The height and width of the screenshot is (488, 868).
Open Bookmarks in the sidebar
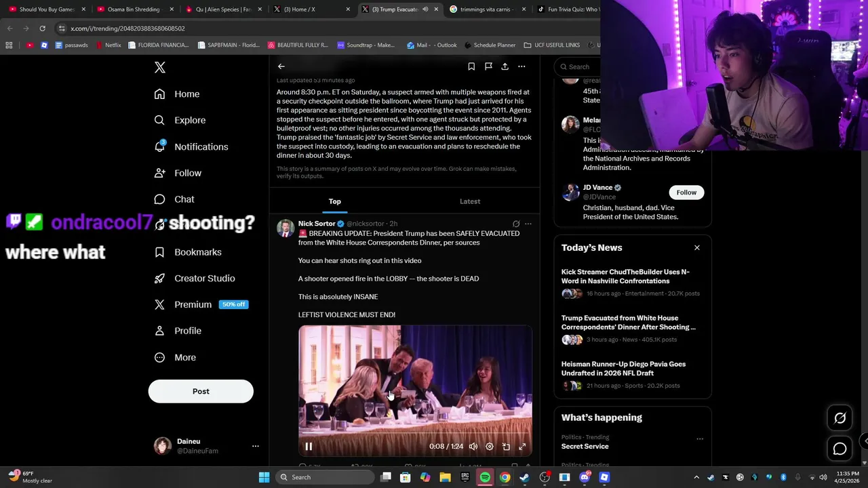[x=188, y=252]
